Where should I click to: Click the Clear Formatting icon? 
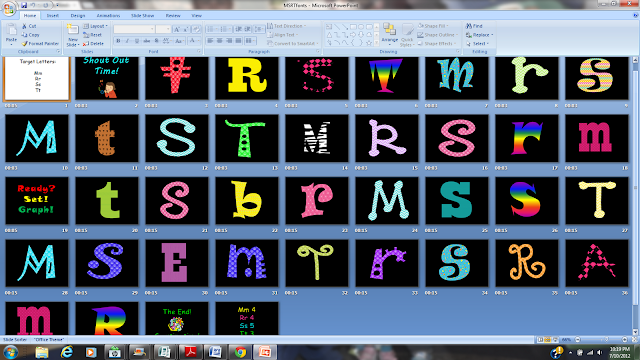tap(196, 29)
